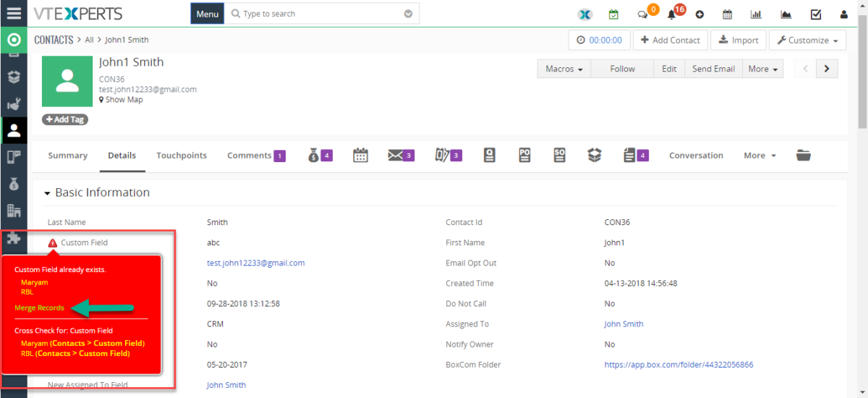Expand the More tabs dropdown

point(759,156)
